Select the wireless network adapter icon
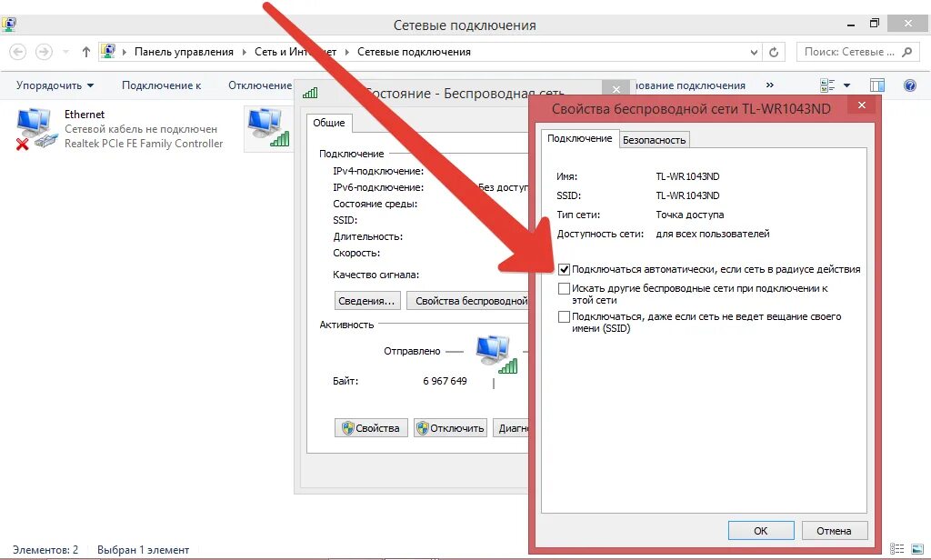Image resolution: width=931 pixels, height=560 pixels. point(269,127)
